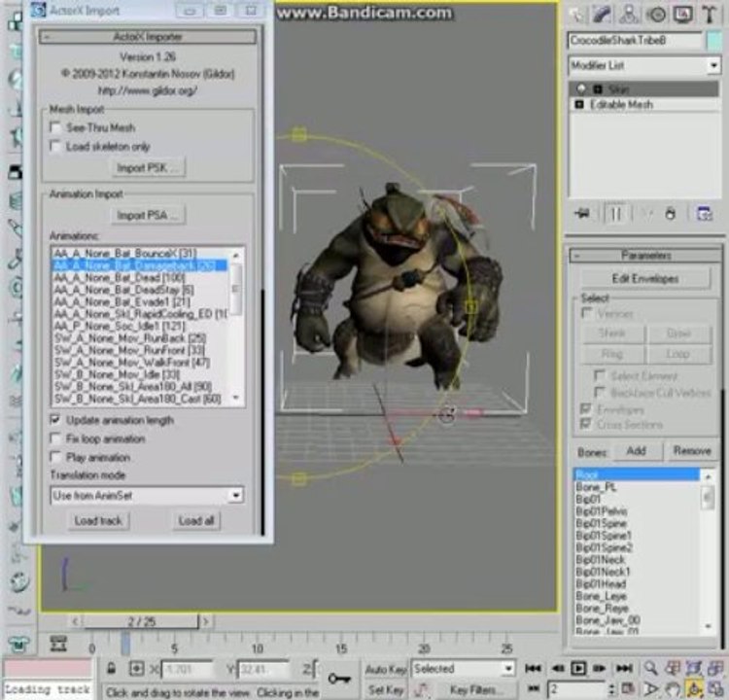Open the Create command panel tab

(576, 15)
